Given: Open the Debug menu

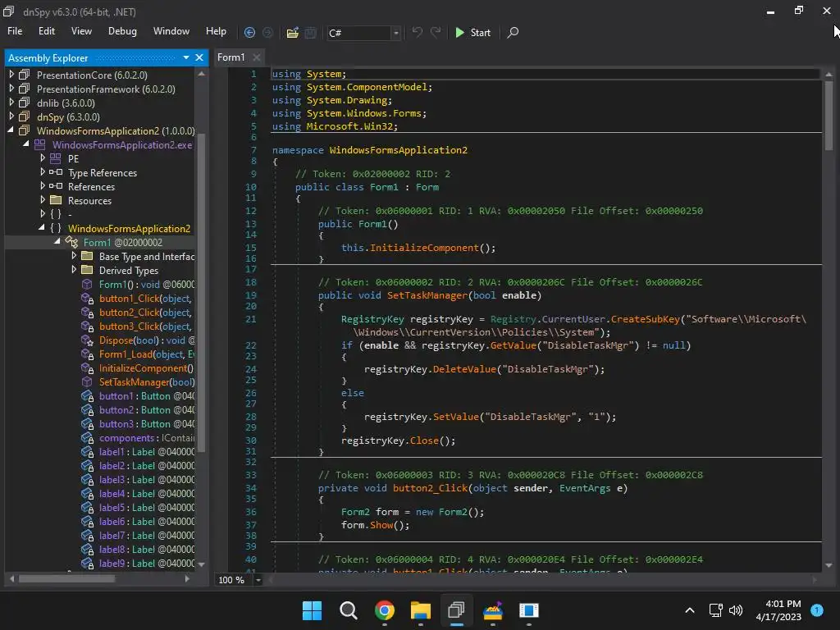Looking at the screenshot, I should [x=122, y=31].
